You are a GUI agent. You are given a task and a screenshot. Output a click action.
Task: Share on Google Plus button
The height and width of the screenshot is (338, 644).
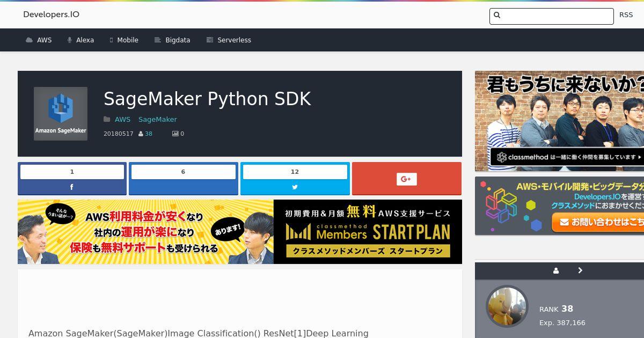(x=406, y=179)
